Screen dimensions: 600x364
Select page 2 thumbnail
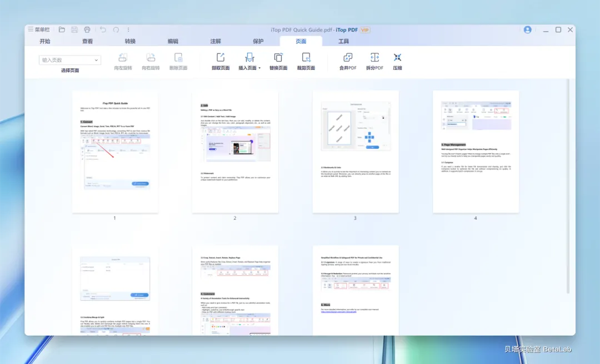click(x=235, y=151)
